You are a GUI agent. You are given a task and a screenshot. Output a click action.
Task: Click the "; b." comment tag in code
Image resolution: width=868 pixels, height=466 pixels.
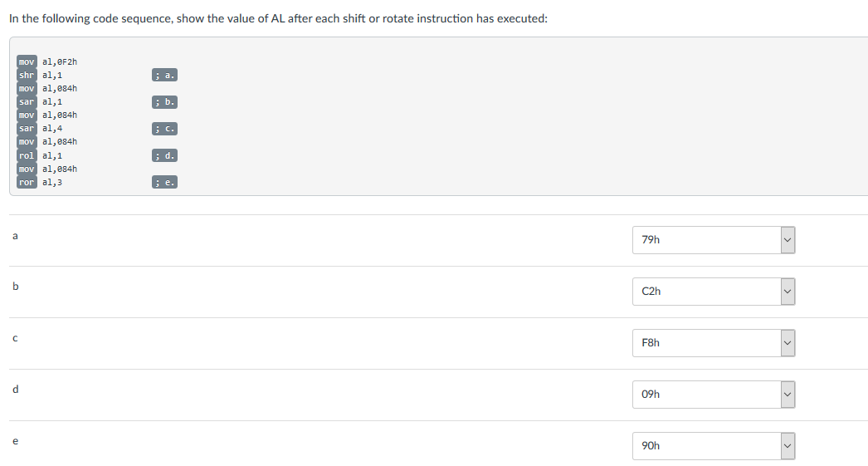point(165,102)
